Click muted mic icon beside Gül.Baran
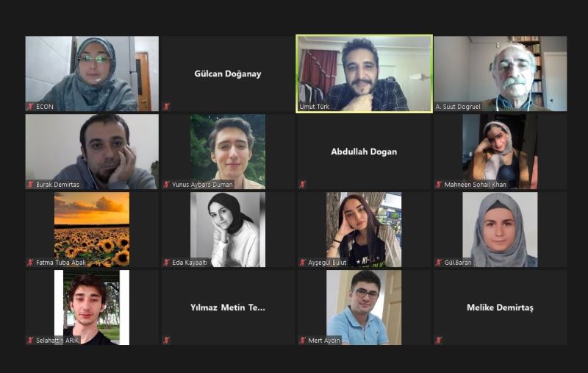 pos(439,263)
